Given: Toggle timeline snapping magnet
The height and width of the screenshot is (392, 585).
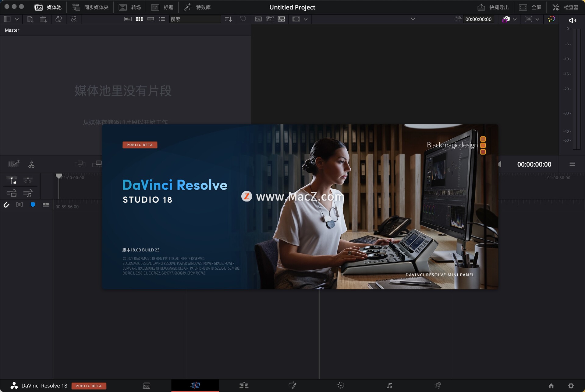Looking at the screenshot, I should [x=6, y=205].
